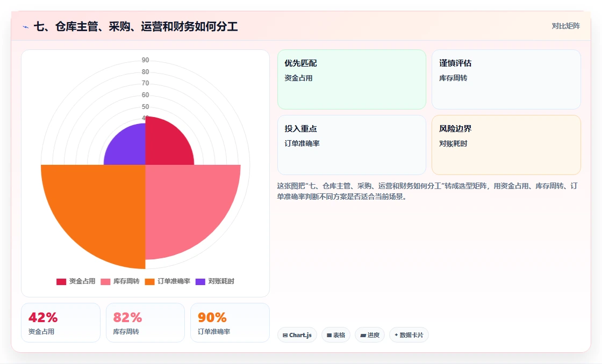Image resolution: width=602 pixels, height=364 pixels.
Task: Click the 90% 订单准确率 stat card
Action: pyautogui.click(x=230, y=323)
